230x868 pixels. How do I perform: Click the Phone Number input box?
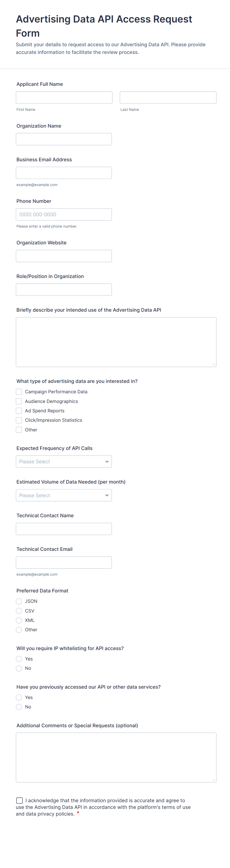pyautogui.click(x=64, y=214)
